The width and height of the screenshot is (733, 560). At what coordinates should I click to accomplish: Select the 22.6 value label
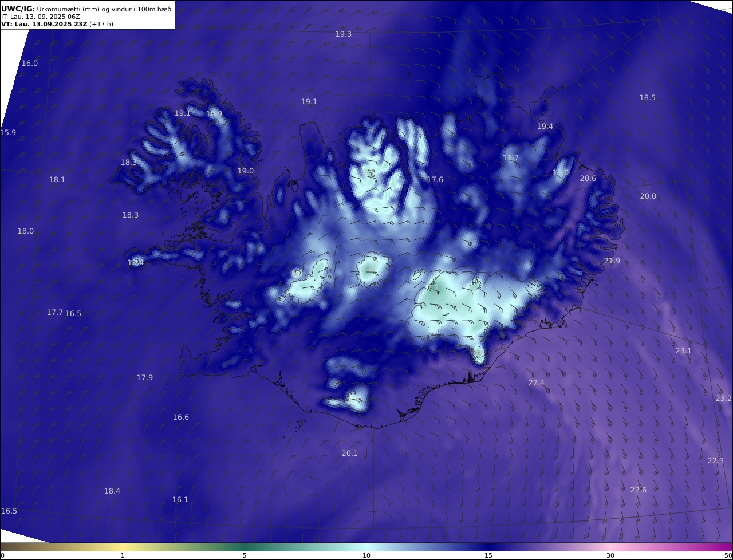pos(639,490)
